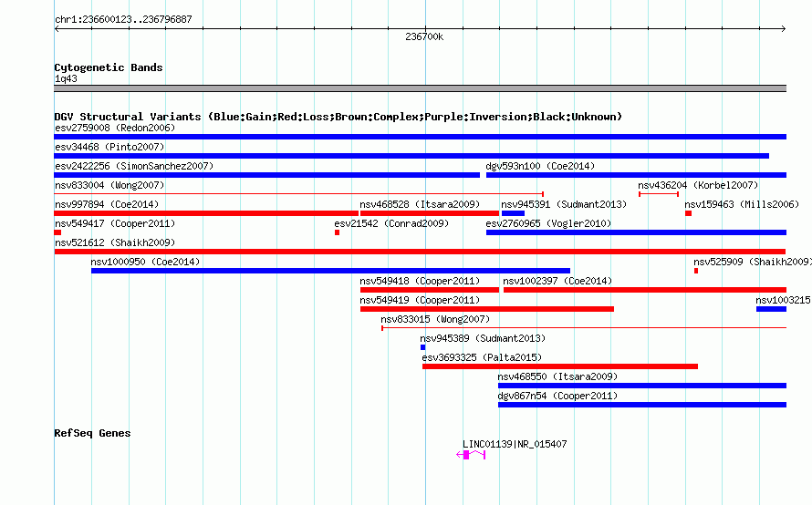Click small red square under nsv549417
Image resolution: width=812 pixels, height=505 pixels.
tap(57, 232)
